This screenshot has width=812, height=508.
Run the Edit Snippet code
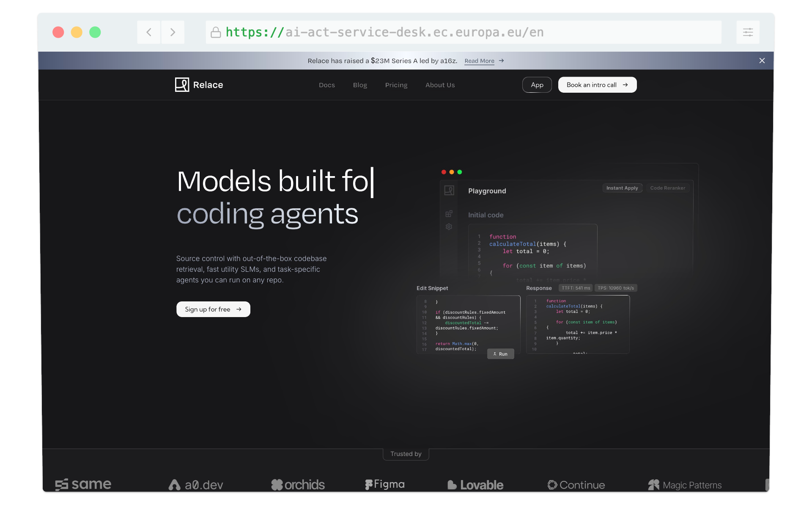pyautogui.click(x=500, y=354)
